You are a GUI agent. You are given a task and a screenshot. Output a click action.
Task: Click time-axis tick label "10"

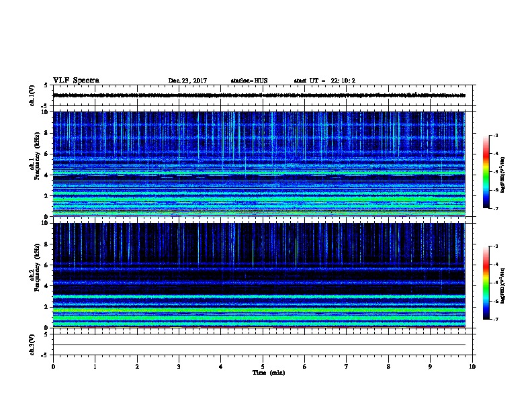(x=472, y=366)
